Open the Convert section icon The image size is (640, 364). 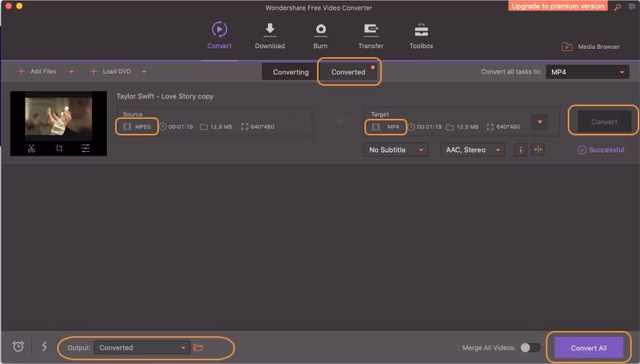(219, 29)
